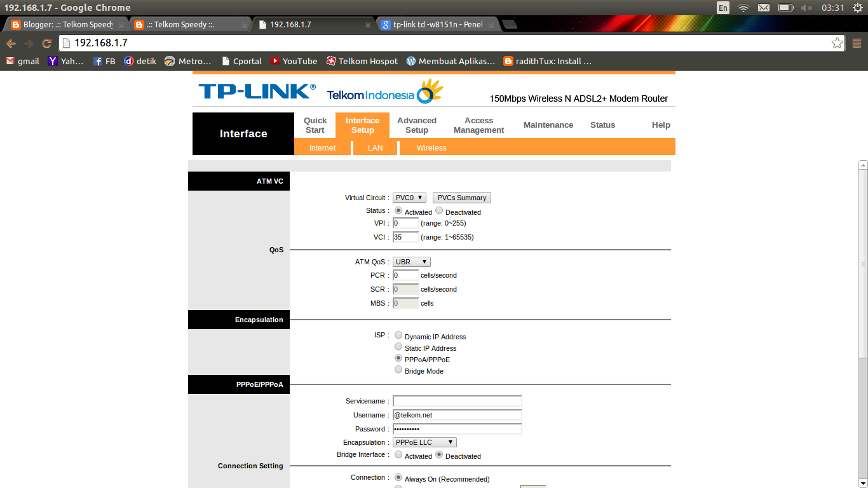
Task: Open Access Management tab
Action: 478,125
